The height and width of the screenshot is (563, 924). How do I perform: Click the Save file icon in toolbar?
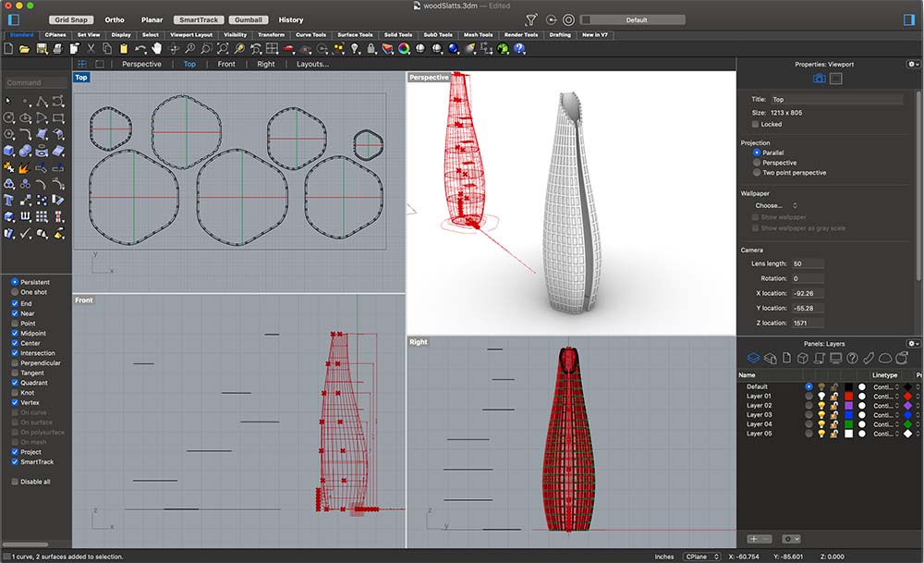(x=42, y=48)
